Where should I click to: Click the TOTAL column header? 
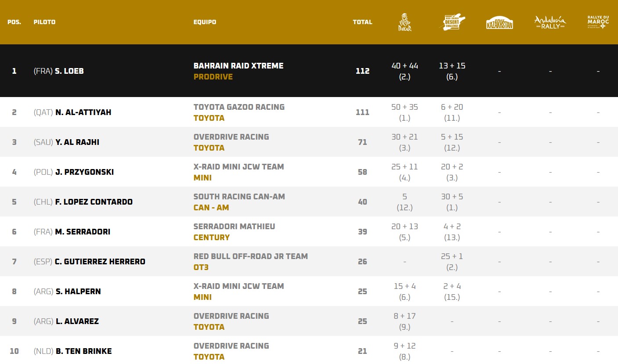362,22
